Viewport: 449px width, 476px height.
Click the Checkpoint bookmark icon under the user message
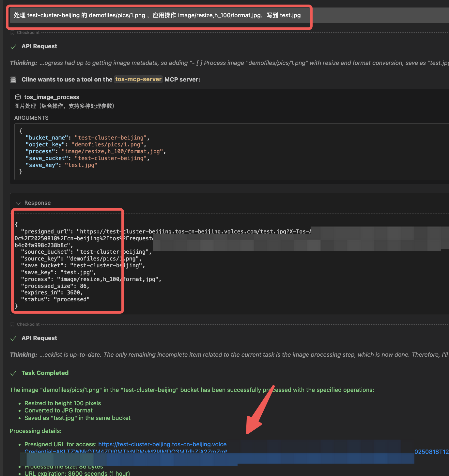(12, 33)
